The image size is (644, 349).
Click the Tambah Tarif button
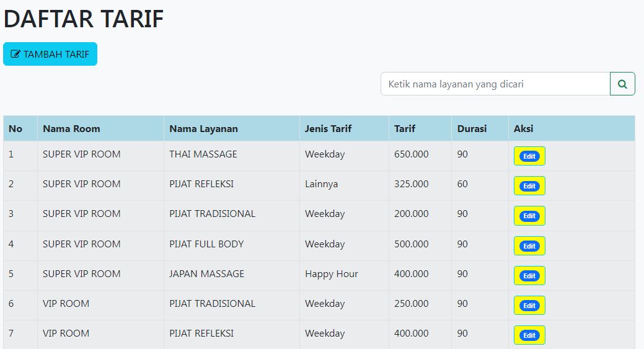coord(50,54)
